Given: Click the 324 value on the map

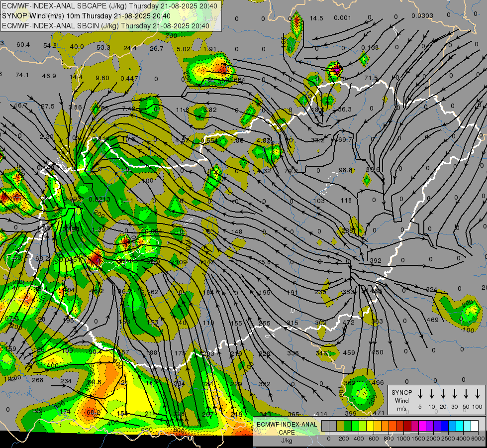Looking at the screenshot, I should point(432,289).
